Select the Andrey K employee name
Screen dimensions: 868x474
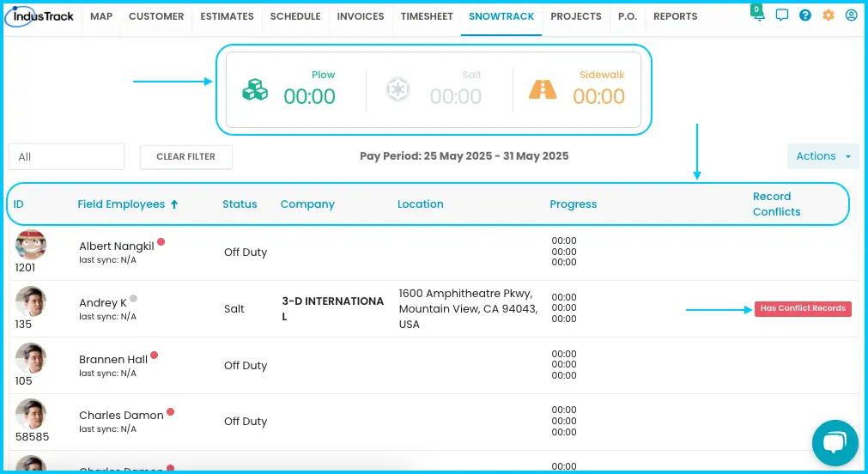(x=103, y=303)
